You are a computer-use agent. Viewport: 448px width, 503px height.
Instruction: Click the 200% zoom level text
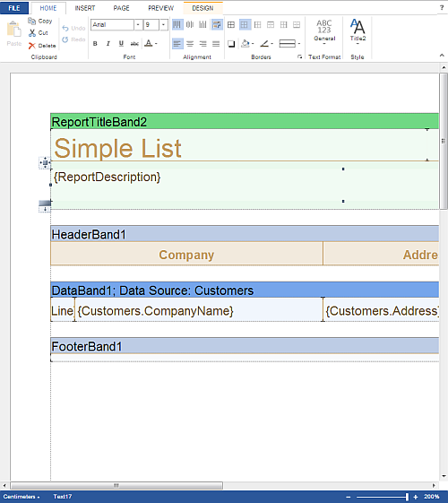(x=431, y=497)
